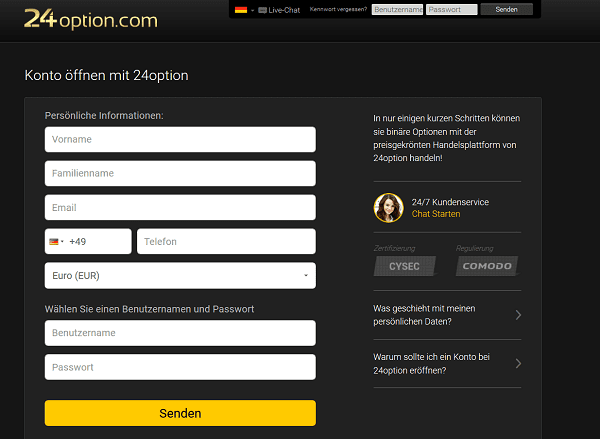Click the small Senden login button in header
Viewport: 600px width, 439px height.
(x=506, y=9)
